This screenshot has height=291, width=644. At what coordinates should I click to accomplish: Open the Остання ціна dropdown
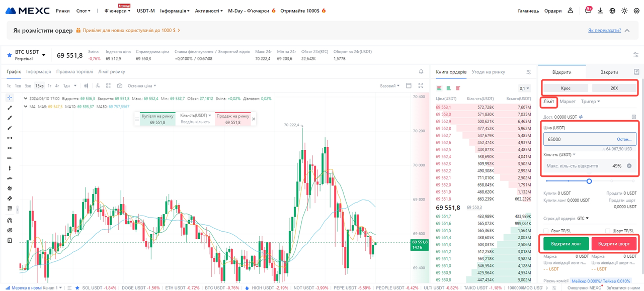pos(142,86)
